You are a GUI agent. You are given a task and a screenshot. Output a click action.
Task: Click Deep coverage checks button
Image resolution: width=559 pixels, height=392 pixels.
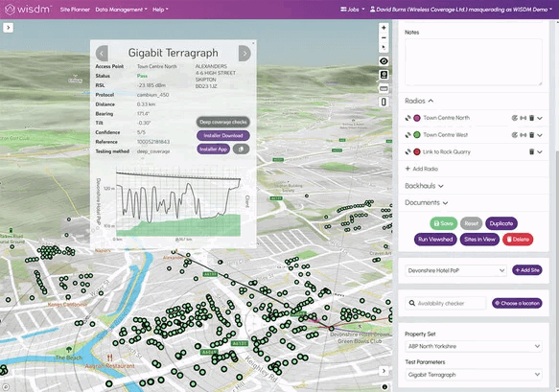[x=222, y=122]
